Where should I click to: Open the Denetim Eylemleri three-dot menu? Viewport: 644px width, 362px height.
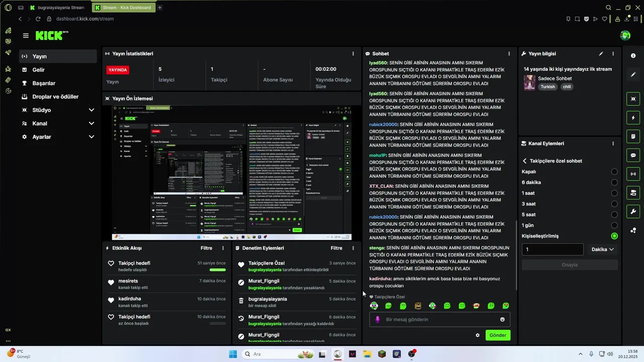[x=353, y=248]
